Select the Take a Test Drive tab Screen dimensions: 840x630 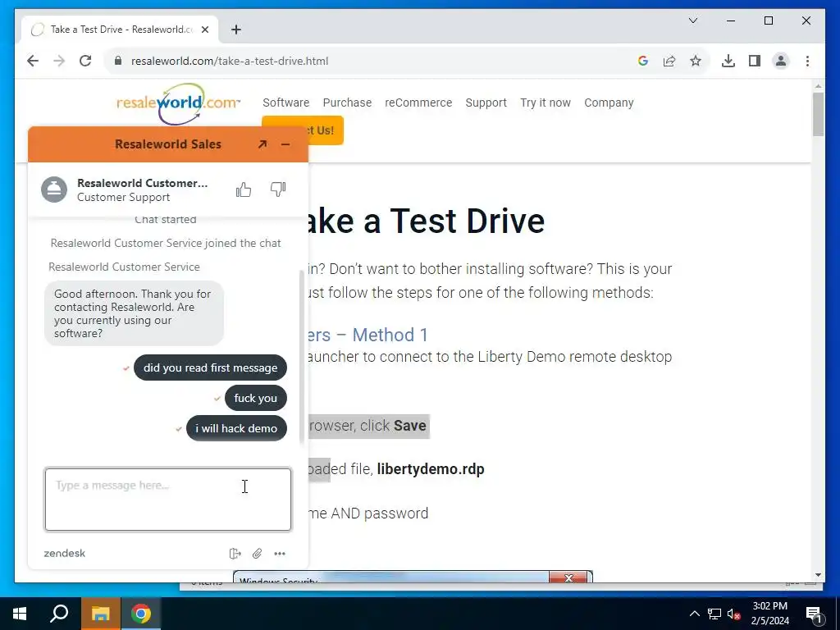pyautogui.click(x=120, y=30)
